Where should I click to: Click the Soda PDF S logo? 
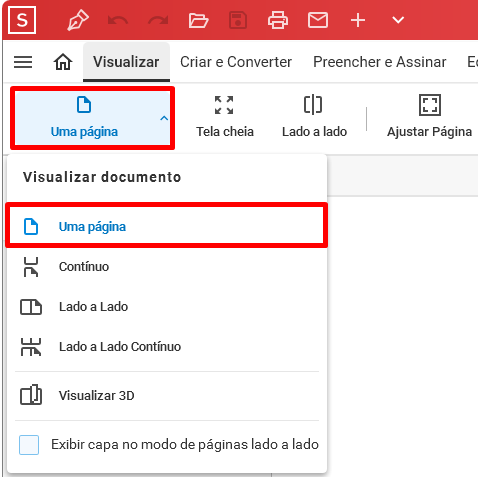22,20
